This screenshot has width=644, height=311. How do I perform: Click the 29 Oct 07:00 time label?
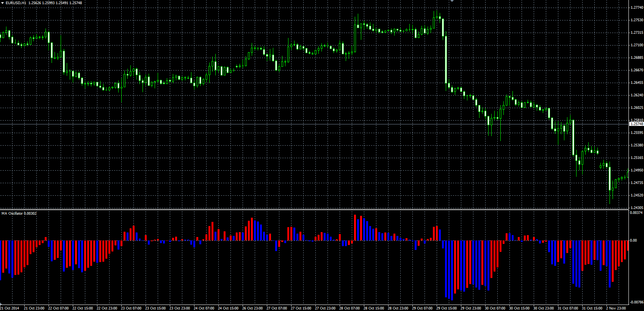coord(422,308)
